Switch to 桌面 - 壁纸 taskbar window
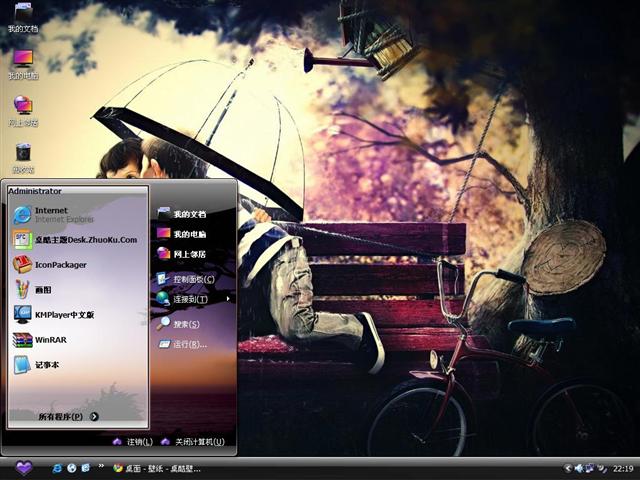The image size is (640, 480). [157, 469]
